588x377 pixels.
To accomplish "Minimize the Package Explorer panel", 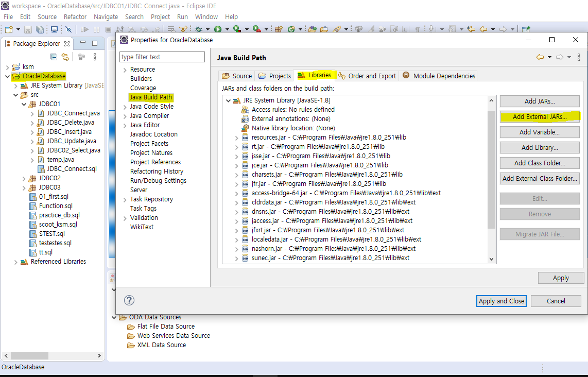I will [83, 42].
